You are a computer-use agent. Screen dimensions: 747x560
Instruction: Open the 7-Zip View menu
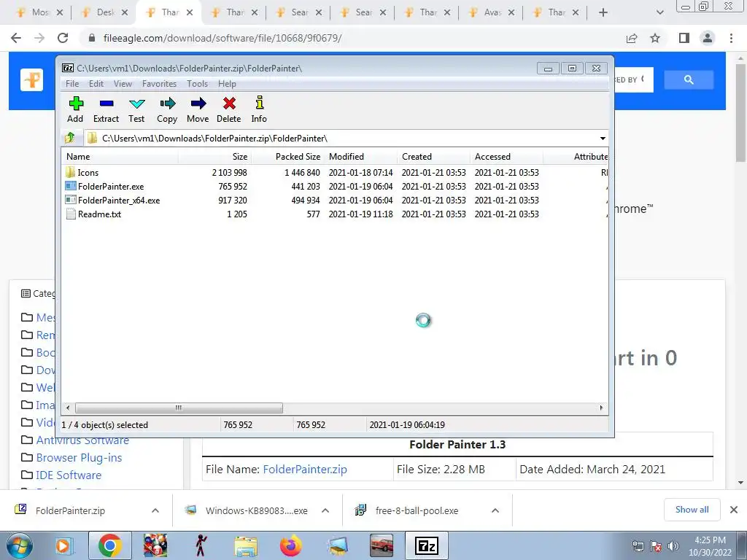pos(123,84)
